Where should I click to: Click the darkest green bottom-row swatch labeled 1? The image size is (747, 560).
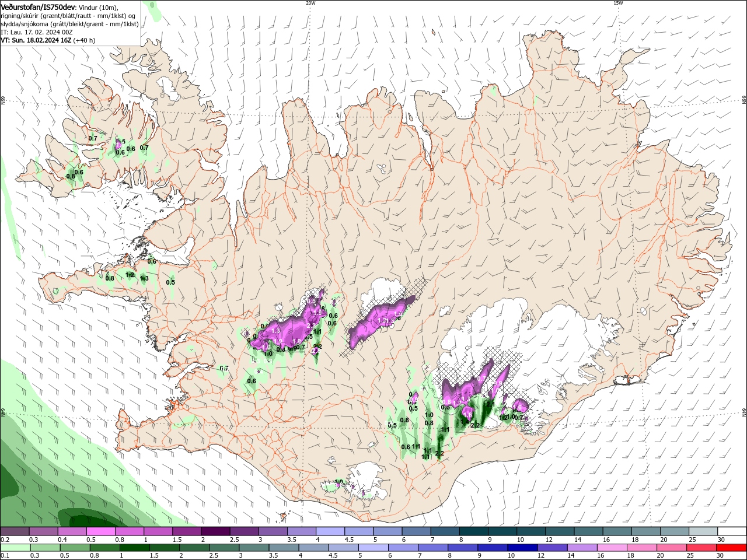135,548
